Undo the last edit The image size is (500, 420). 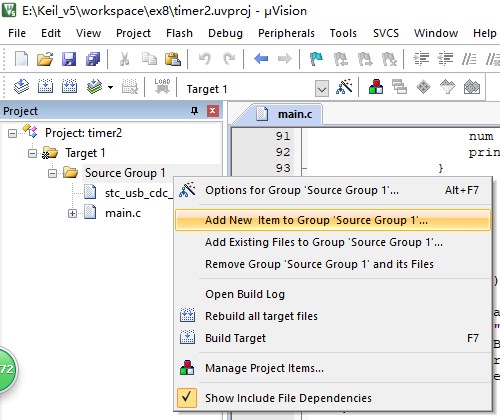(205, 59)
